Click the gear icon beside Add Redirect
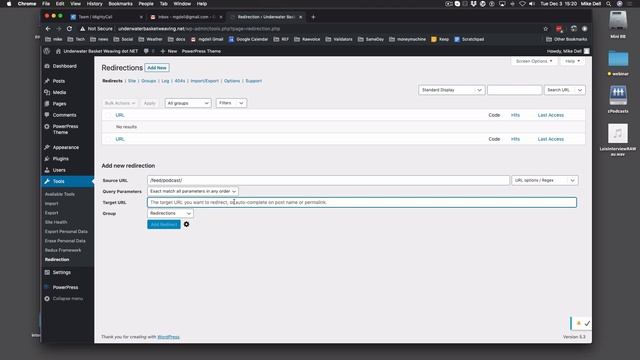This screenshot has height=360, width=640. click(187, 224)
